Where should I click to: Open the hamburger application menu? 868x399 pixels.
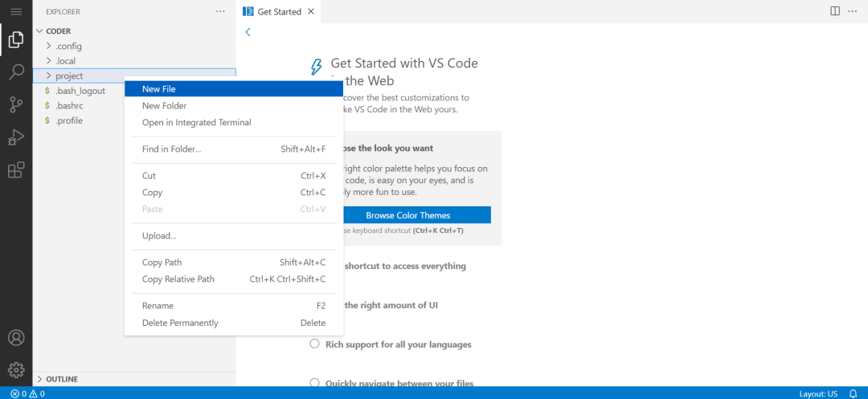pyautogui.click(x=16, y=11)
